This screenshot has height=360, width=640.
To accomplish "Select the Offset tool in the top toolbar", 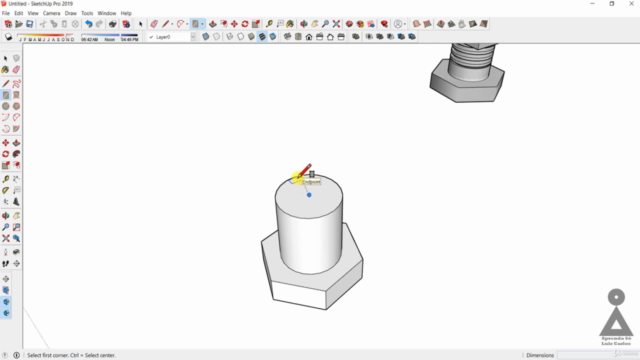I will coord(224,24).
